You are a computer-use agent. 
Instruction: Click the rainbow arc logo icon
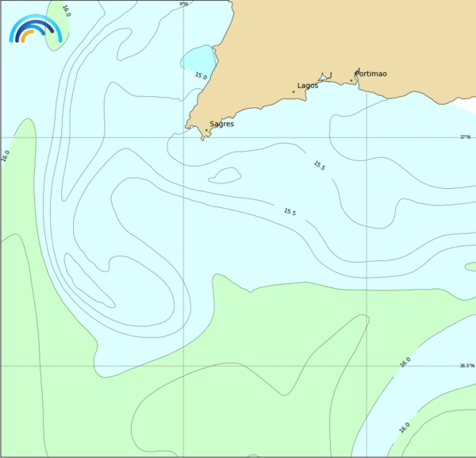(x=36, y=29)
